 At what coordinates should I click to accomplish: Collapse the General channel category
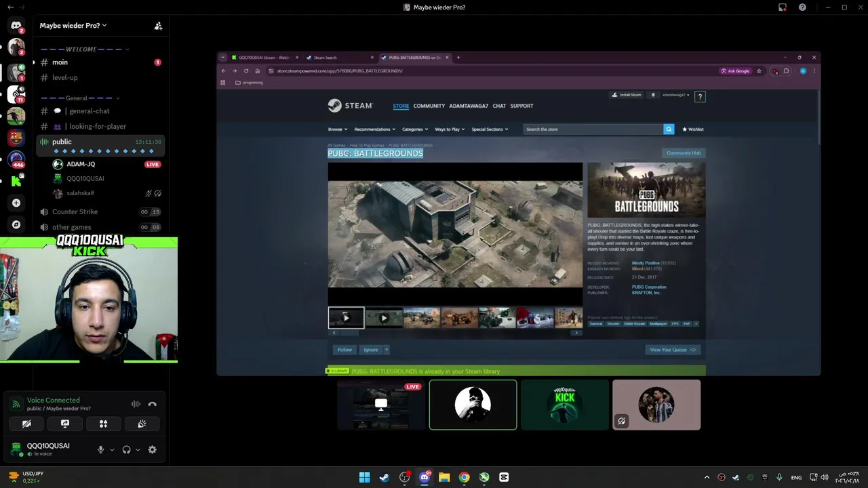pyautogui.click(x=80, y=98)
